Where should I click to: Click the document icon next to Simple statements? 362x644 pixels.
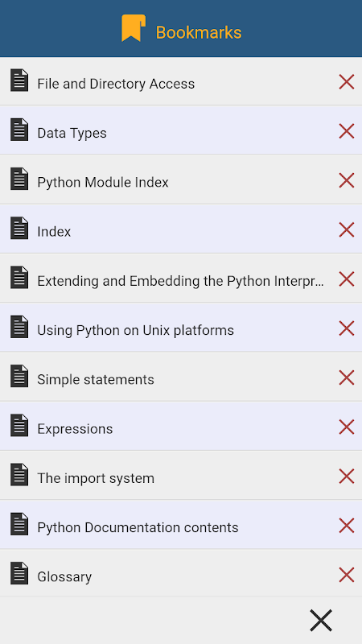click(x=19, y=376)
